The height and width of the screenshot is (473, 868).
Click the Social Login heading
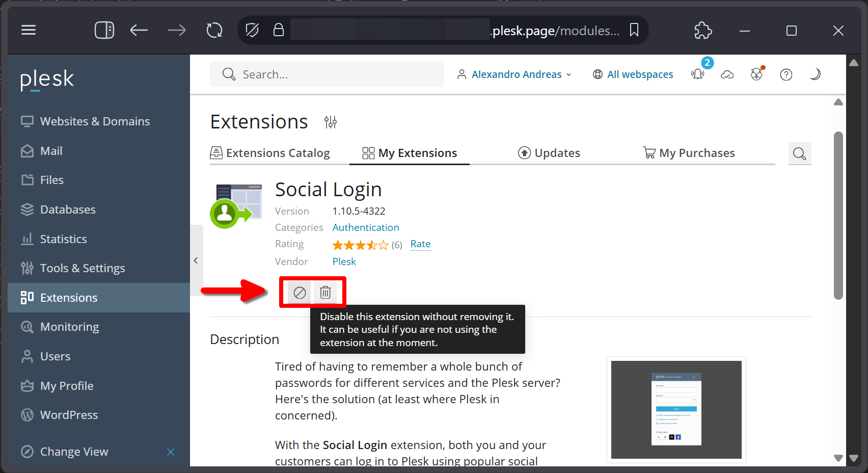point(328,190)
